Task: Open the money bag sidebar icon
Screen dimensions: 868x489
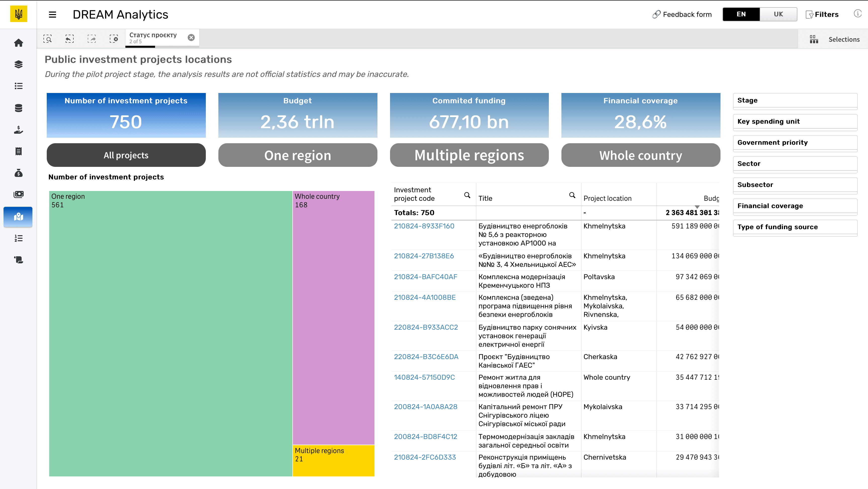Action: (19, 173)
